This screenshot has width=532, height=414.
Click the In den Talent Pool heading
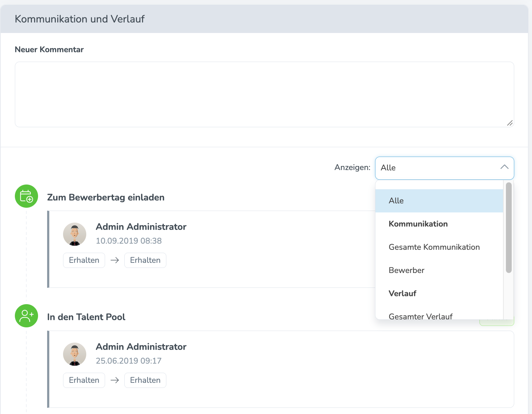click(86, 317)
